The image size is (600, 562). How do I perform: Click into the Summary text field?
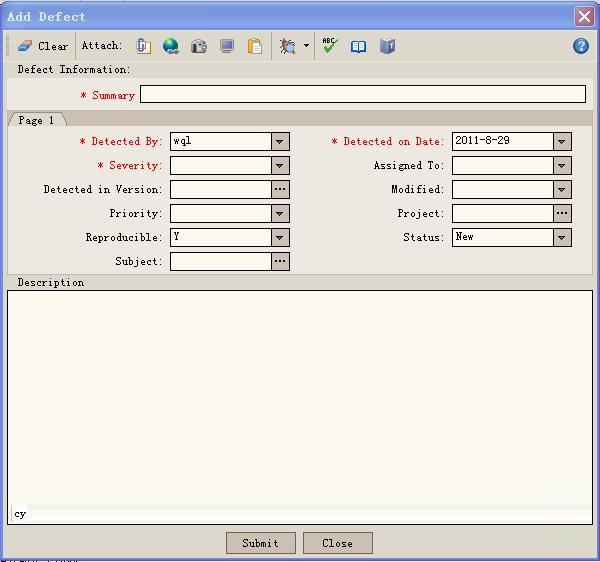(x=362, y=94)
